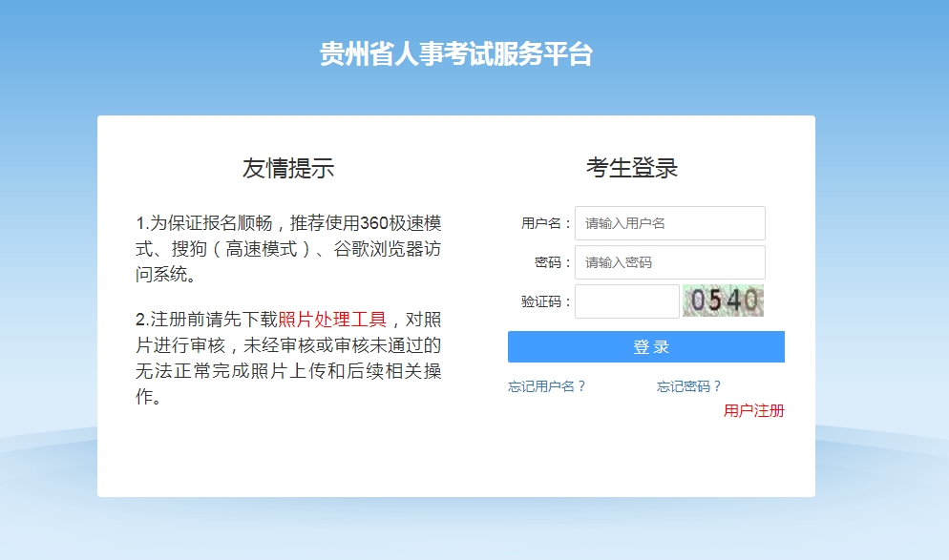Open the 忘记密码？ link
Image resolution: width=949 pixels, height=560 pixels.
pyautogui.click(x=689, y=386)
